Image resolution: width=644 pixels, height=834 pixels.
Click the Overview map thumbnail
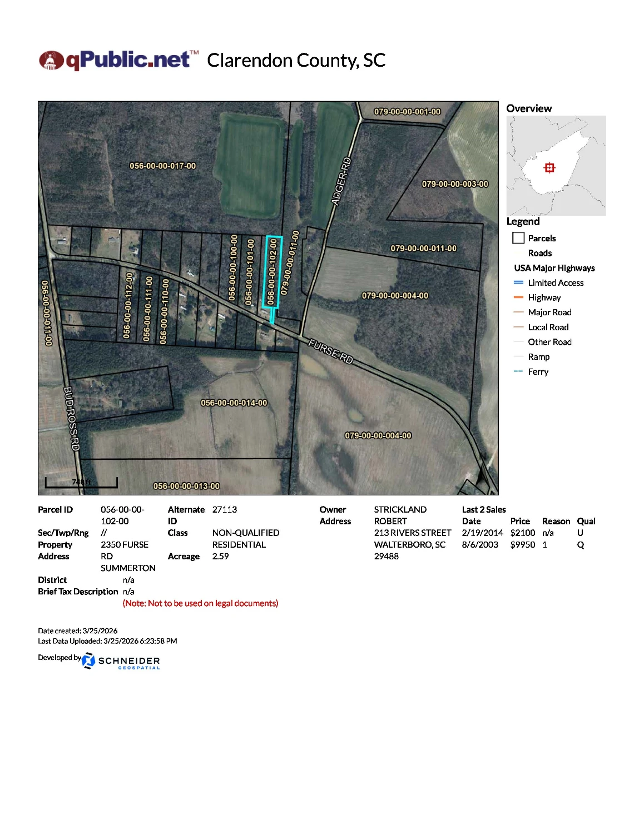556,165
